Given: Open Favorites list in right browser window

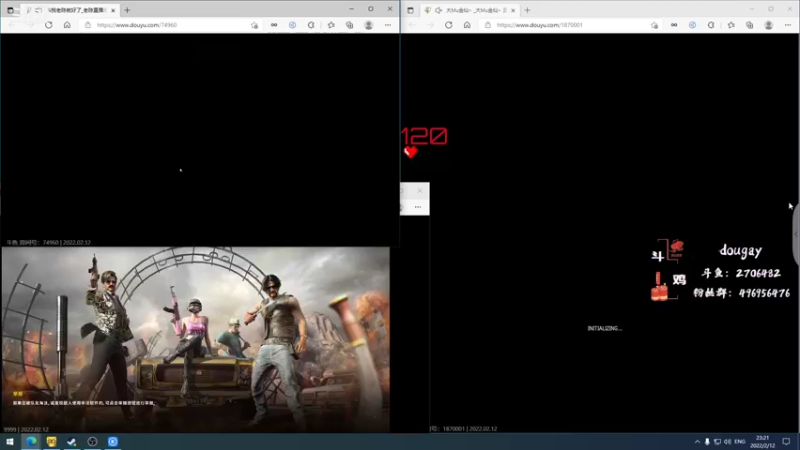Looking at the screenshot, I should 731,25.
